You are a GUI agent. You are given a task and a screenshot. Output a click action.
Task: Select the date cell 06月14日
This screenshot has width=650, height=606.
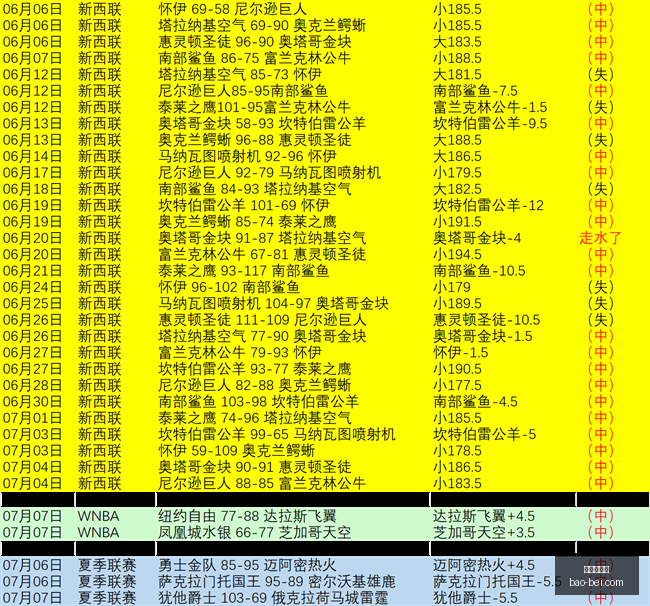point(32,156)
